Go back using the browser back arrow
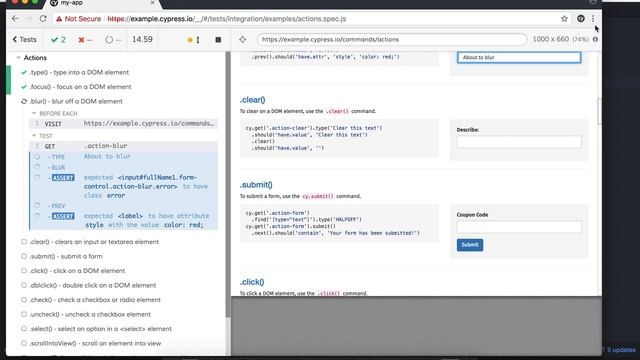Viewport: 640px width, 360px height. click(15, 19)
